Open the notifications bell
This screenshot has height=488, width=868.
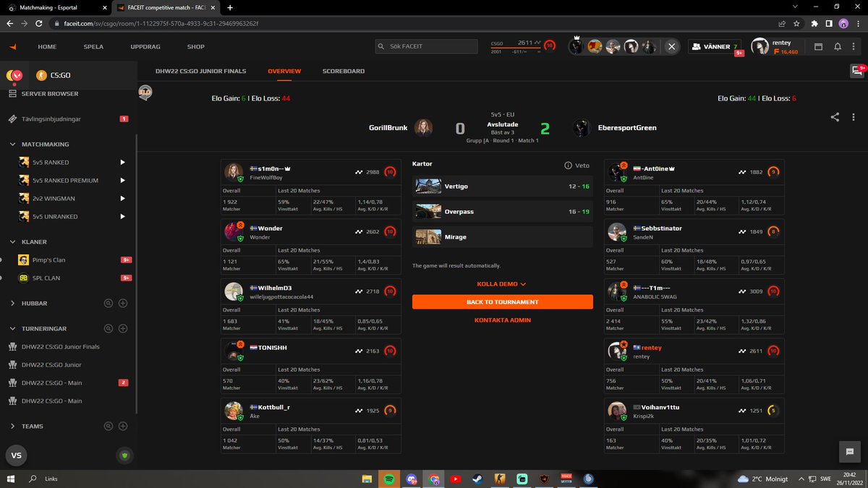(x=838, y=46)
